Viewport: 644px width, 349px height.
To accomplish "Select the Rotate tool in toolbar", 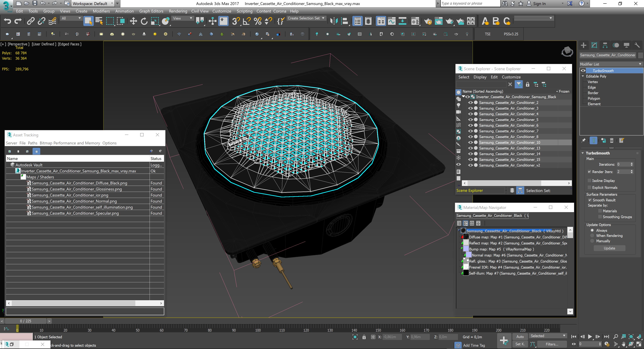I will tap(144, 21).
